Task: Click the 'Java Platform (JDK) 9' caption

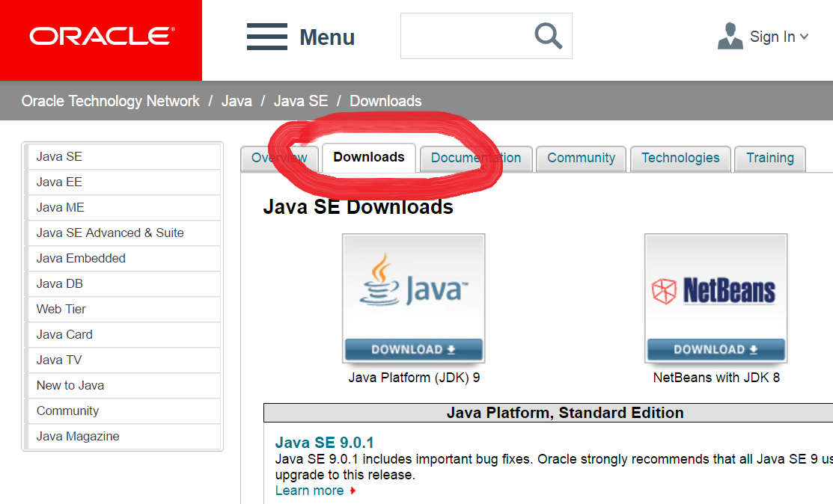Action: point(414,378)
